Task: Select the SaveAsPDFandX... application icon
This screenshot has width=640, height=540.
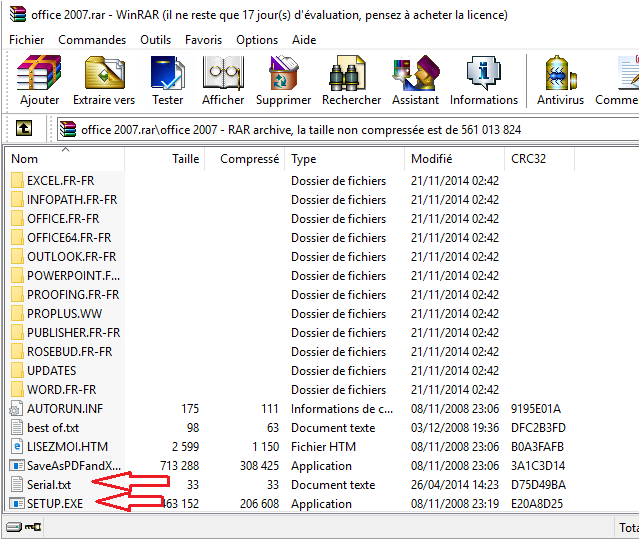Action: pyautogui.click(x=17, y=466)
